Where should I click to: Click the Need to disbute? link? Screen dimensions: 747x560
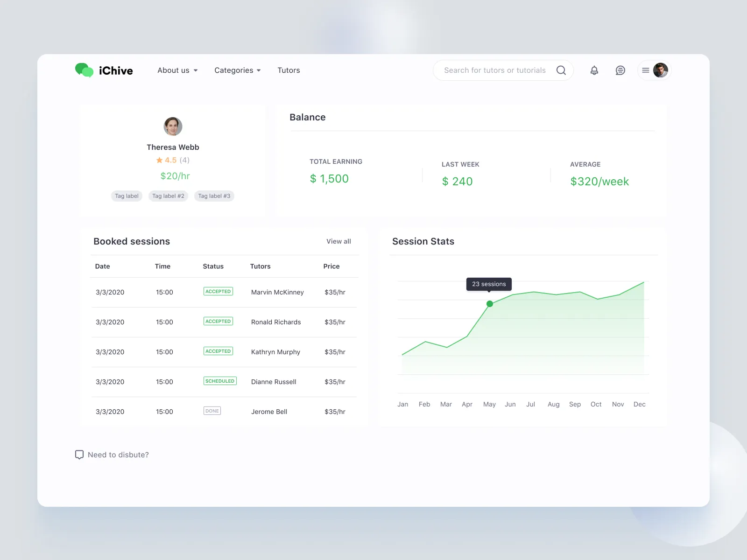[x=118, y=455]
